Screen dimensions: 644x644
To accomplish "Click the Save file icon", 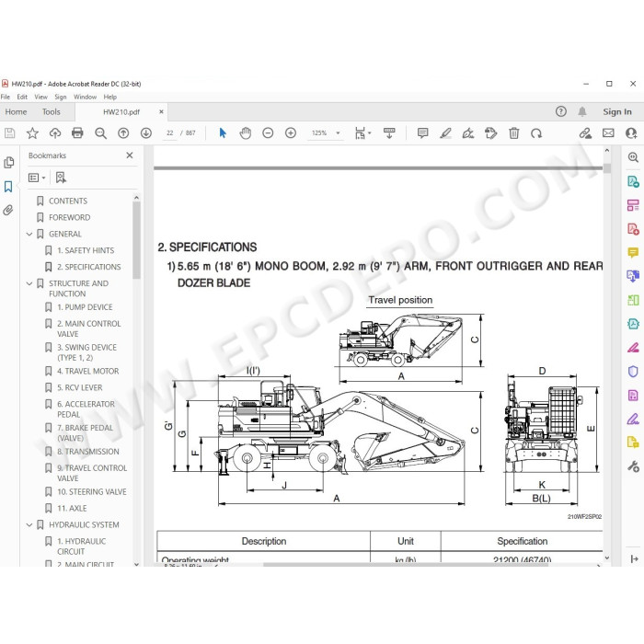I will [9, 133].
